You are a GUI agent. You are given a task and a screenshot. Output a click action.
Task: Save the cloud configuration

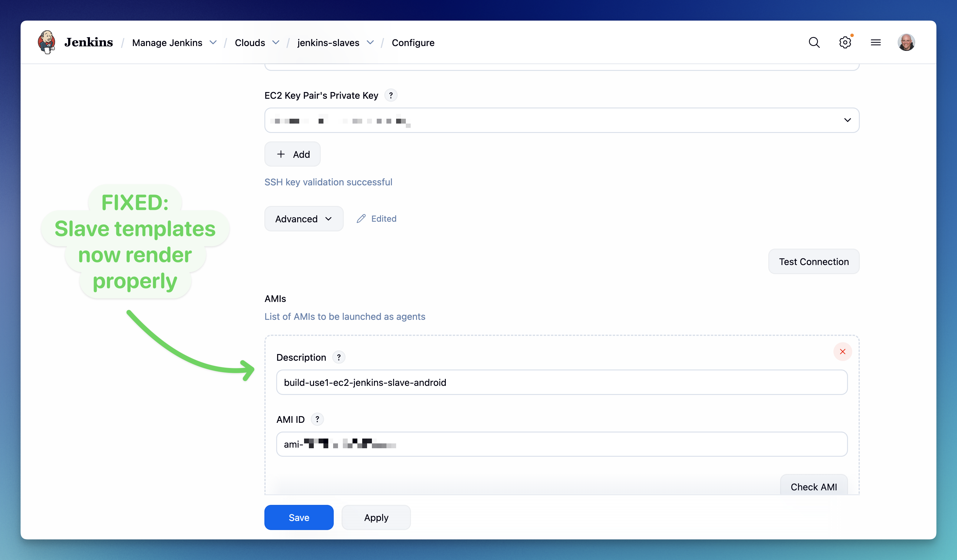(x=299, y=517)
